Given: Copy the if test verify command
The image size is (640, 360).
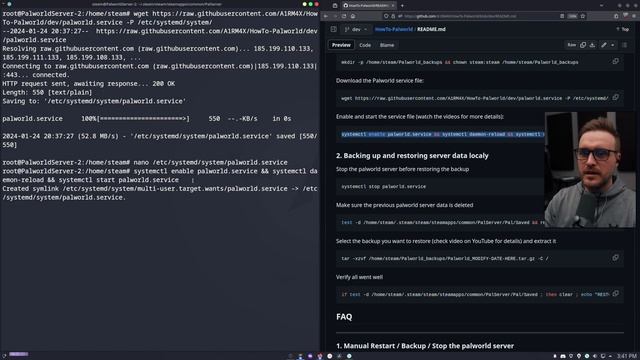Looking at the screenshot, I should (616, 293).
